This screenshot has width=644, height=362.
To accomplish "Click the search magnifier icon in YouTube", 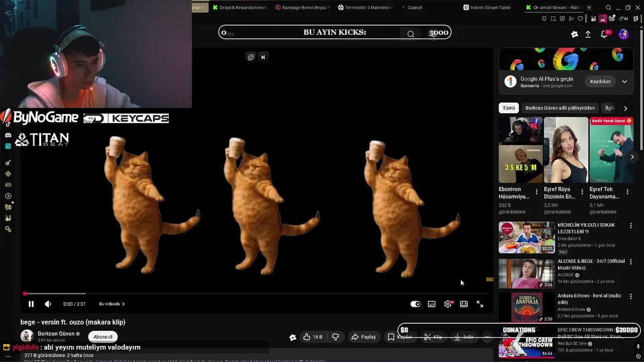I will point(411,34).
